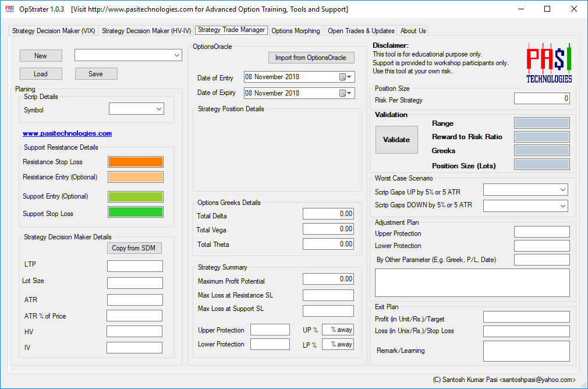Click the Support Entry (Optional) light green field
The width and height of the screenshot is (588, 389).
click(136, 197)
